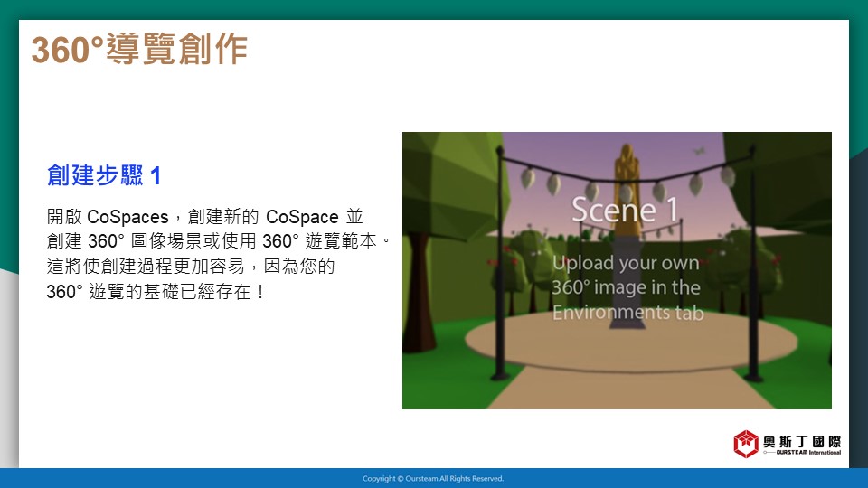Click 'Upload your own 360° image' caption
This screenshot has width=868, height=488.
point(627,287)
